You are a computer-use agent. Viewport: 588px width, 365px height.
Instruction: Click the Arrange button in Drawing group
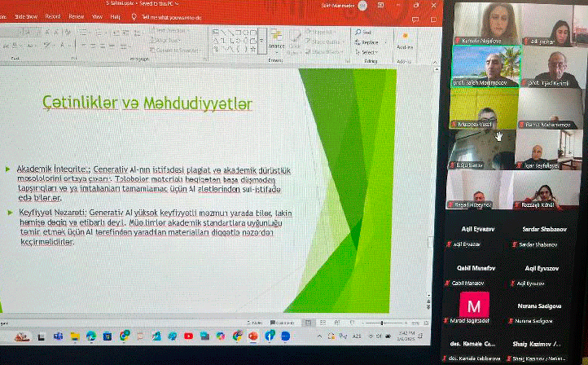coord(277,45)
